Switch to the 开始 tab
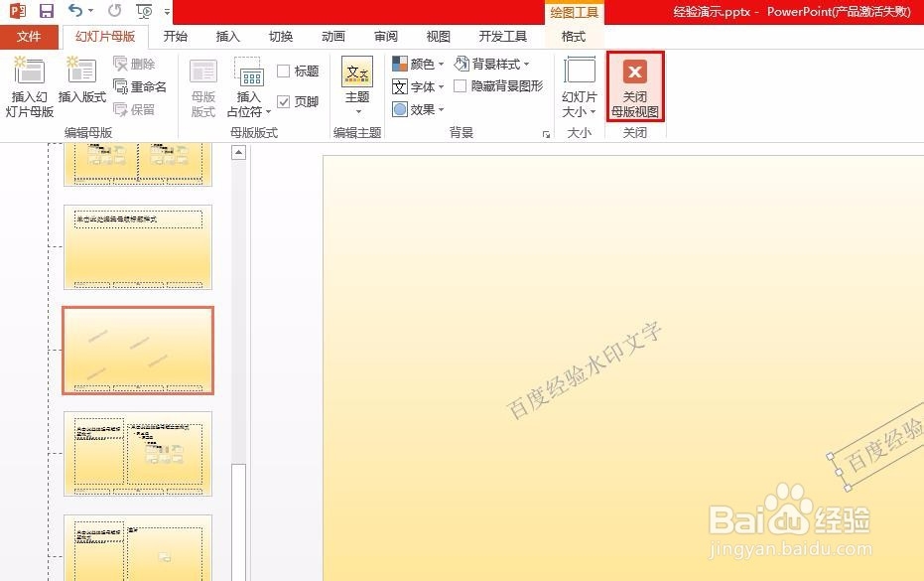The height and width of the screenshot is (581, 924). coord(176,37)
